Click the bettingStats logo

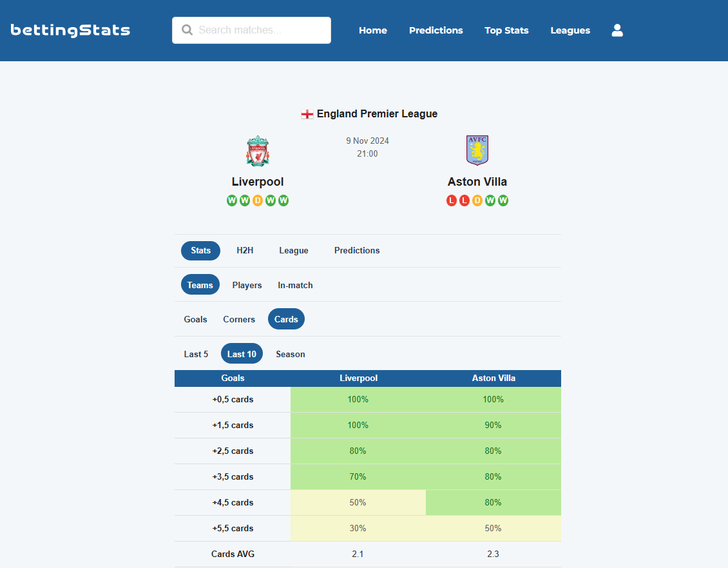pyautogui.click(x=70, y=30)
